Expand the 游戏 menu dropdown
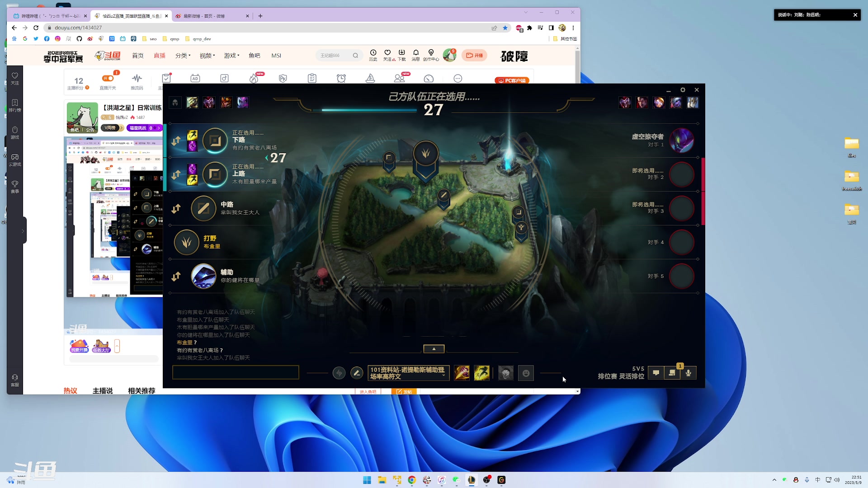This screenshot has height=488, width=868. tap(232, 56)
